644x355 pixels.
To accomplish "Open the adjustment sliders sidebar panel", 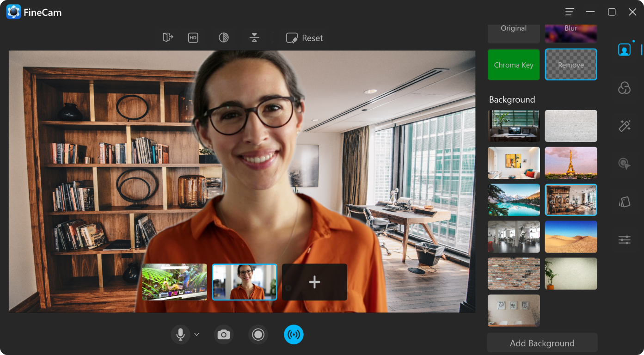I will (625, 240).
